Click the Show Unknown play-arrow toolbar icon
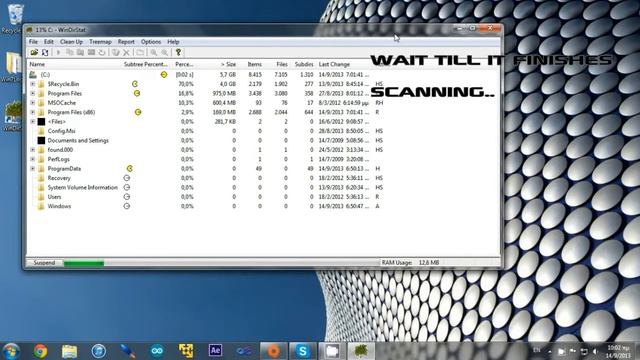 (58, 52)
